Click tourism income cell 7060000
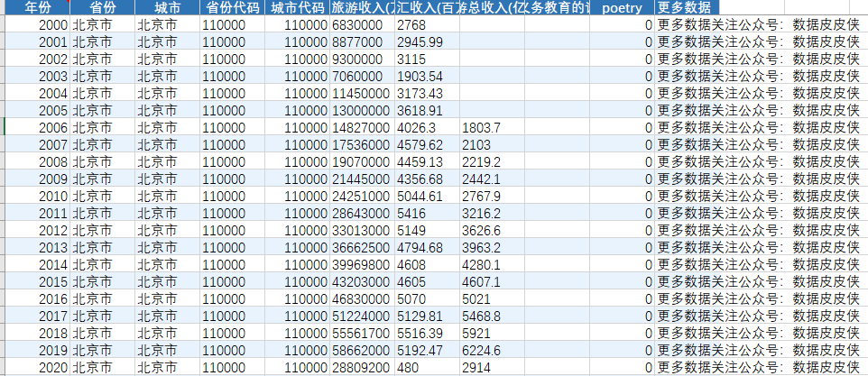Screen dimensions: 868x376 point(362,77)
